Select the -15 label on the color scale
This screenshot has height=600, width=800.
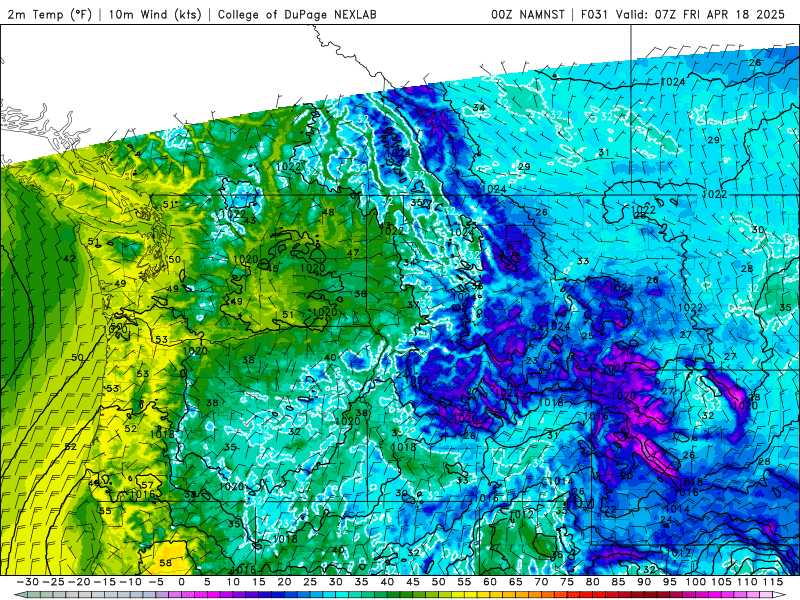105,582
